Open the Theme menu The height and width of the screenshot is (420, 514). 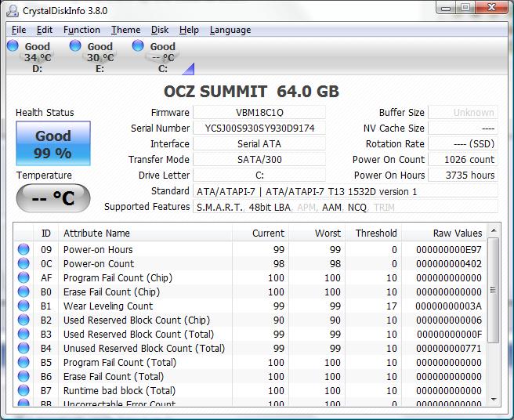tap(126, 30)
